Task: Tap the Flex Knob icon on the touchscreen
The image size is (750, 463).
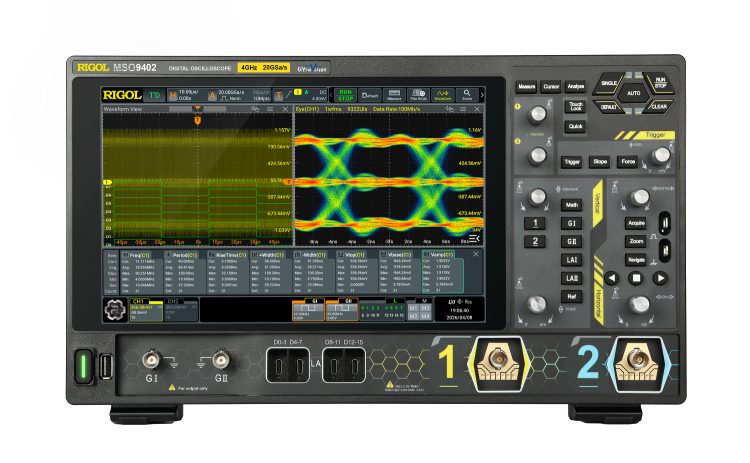Action: (419, 95)
